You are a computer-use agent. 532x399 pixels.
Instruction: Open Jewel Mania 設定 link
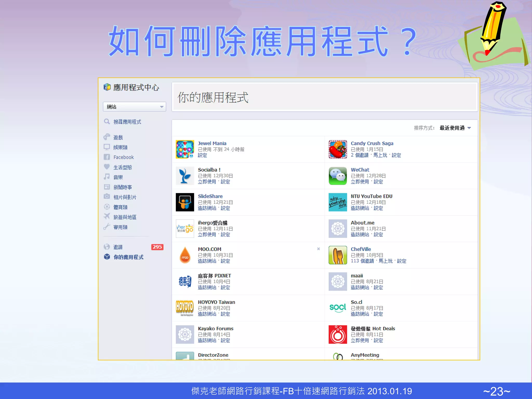pos(203,155)
